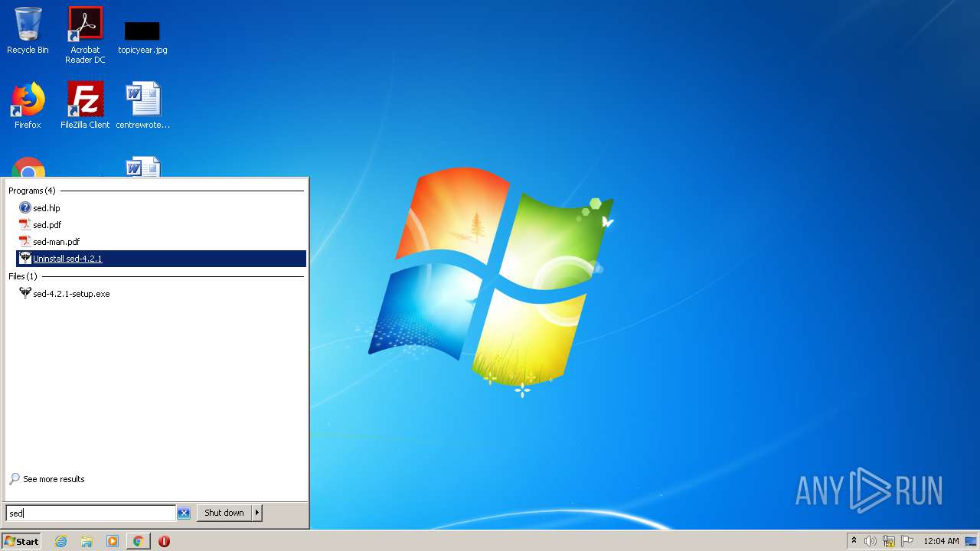Launch Firefox from desktop shortcut
The height and width of the screenshot is (551, 980).
28,105
